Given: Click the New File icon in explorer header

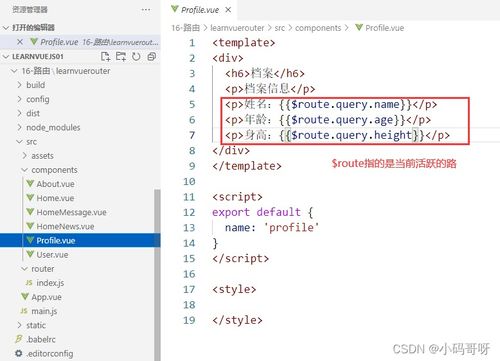Looking at the screenshot, I should coord(106,57).
